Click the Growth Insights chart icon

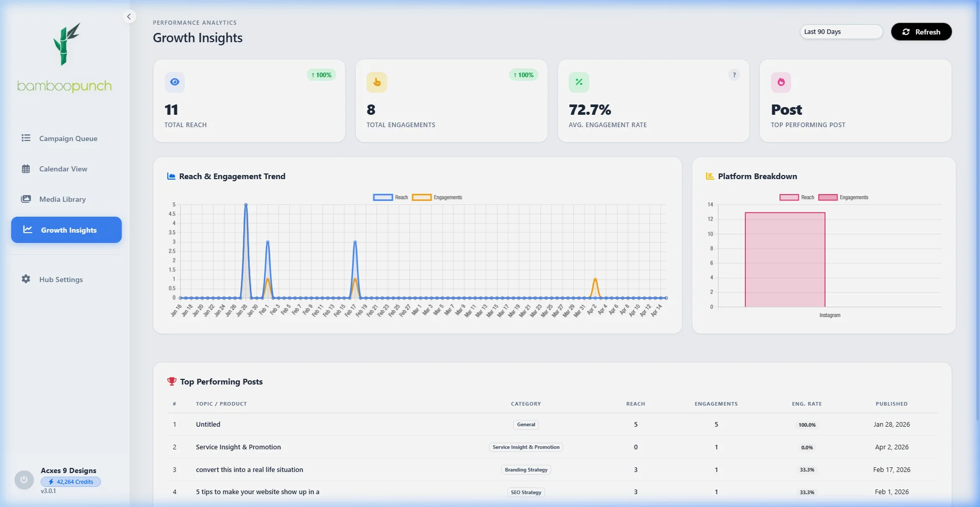tap(28, 230)
